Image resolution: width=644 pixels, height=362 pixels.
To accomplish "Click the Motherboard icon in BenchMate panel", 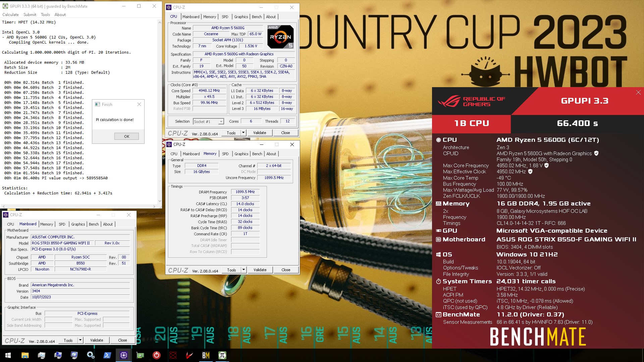I will tap(438, 239).
